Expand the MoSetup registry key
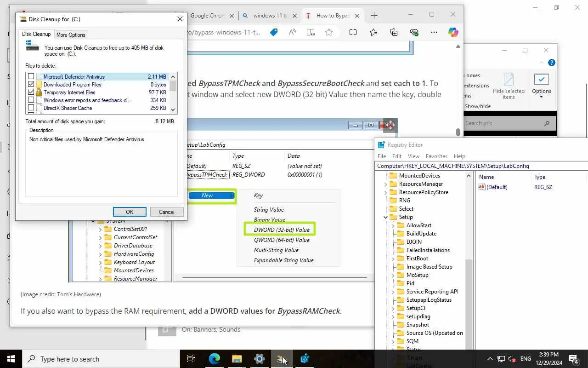This screenshot has width=588, height=368. click(393, 275)
